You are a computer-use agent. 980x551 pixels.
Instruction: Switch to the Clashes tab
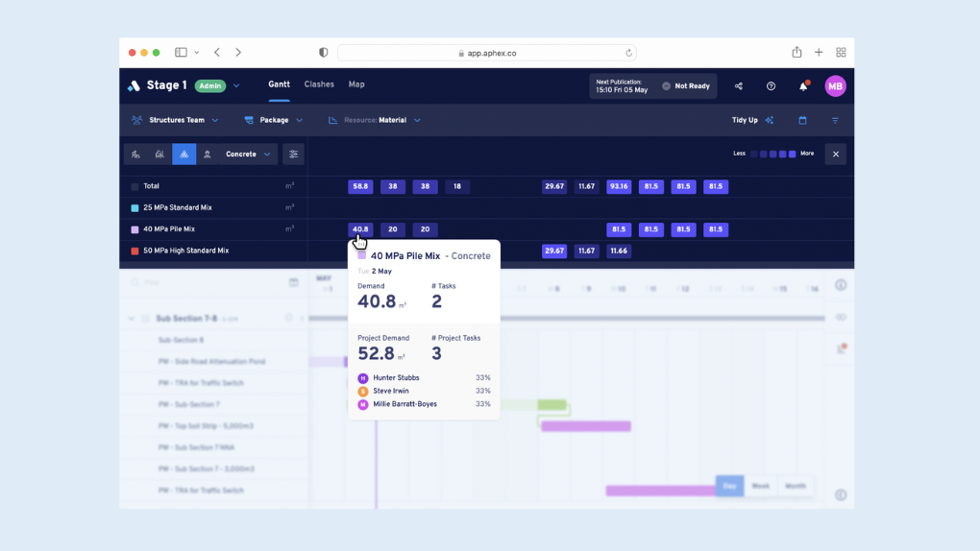tap(319, 84)
